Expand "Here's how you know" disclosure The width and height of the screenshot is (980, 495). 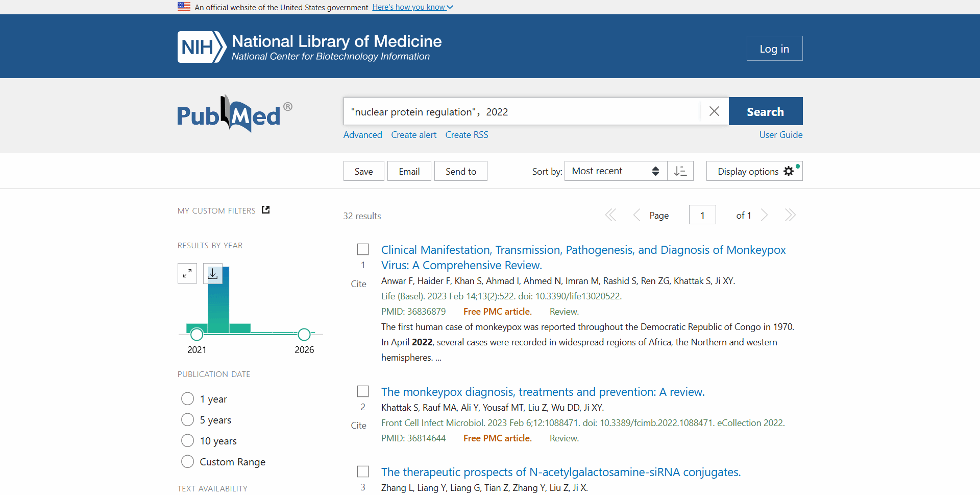tap(412, 7)
